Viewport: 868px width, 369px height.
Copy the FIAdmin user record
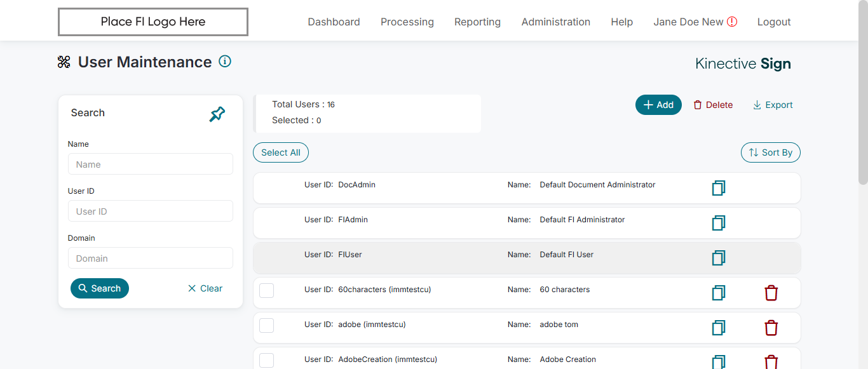(719, 223)
